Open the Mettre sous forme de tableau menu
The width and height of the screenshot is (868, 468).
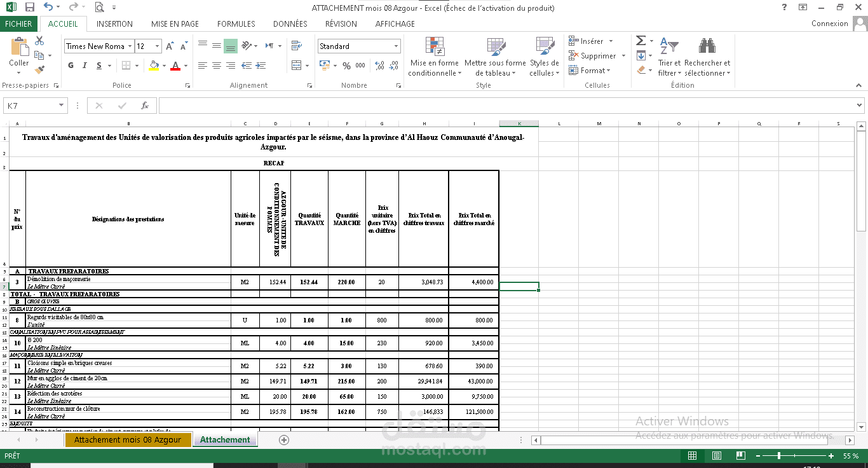495,57
